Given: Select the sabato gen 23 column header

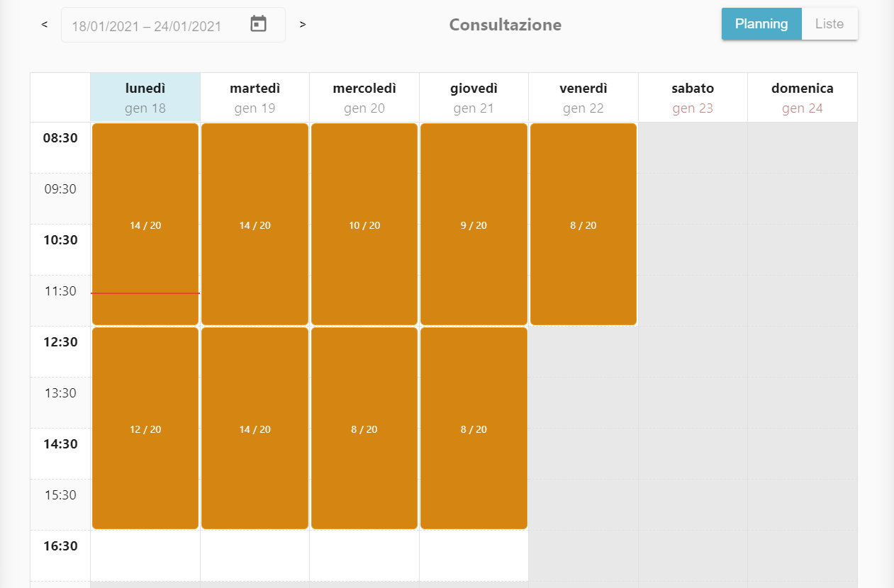Looking at the screenshot, I should pos(693,98).
